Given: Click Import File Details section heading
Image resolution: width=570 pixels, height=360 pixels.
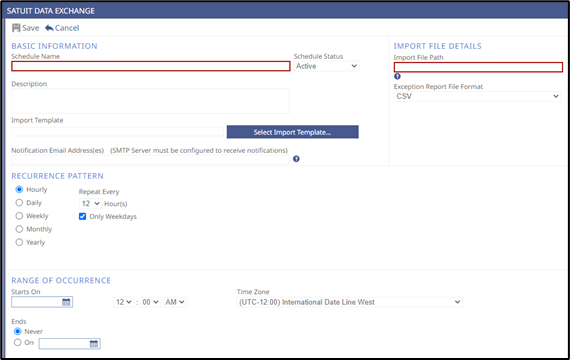Looking at the screenshot, I should [x=438, y=46].
